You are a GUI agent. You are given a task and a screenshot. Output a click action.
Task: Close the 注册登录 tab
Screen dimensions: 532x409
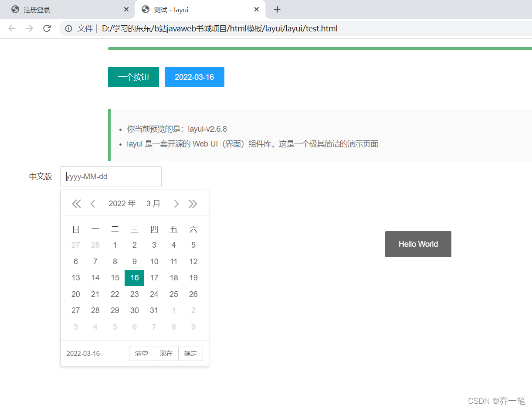tap(126, 10)
